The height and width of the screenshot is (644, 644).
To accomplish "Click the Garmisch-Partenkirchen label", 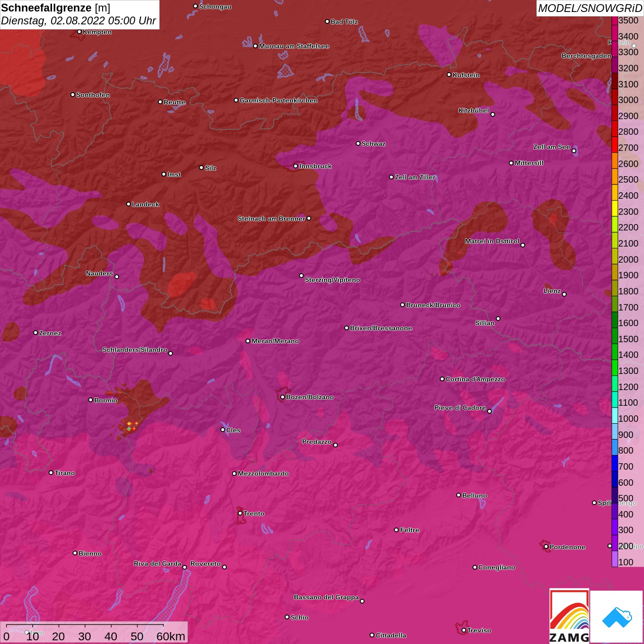I will pos(279,100).
